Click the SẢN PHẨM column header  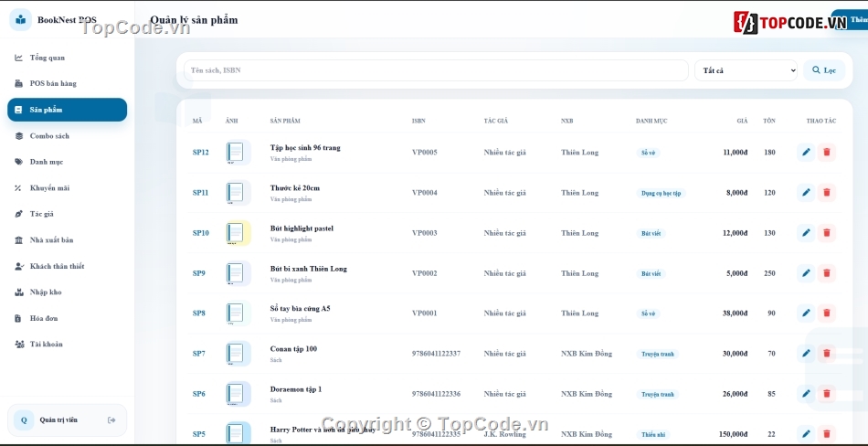click(285, 121)
